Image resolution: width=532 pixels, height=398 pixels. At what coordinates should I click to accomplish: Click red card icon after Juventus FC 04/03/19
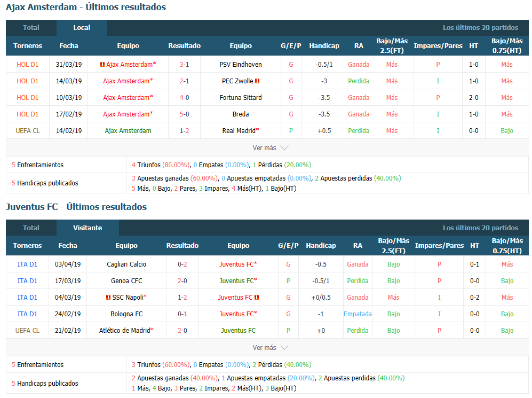point(257,298)
